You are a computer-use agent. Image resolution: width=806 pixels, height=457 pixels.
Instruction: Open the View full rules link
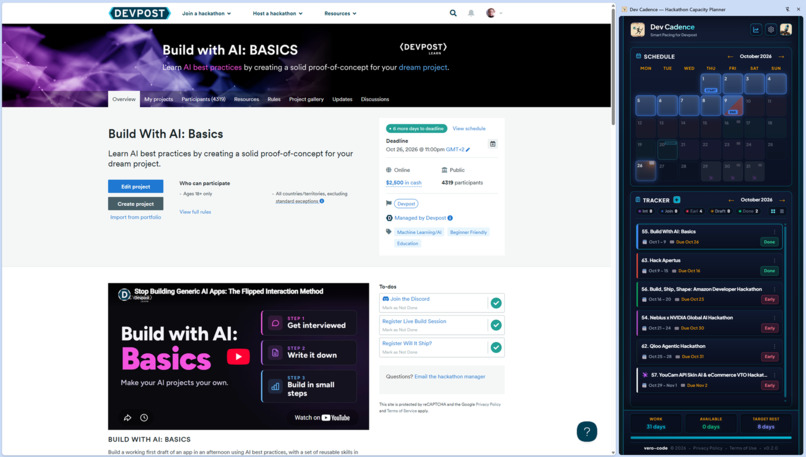(x=195, y=212)
